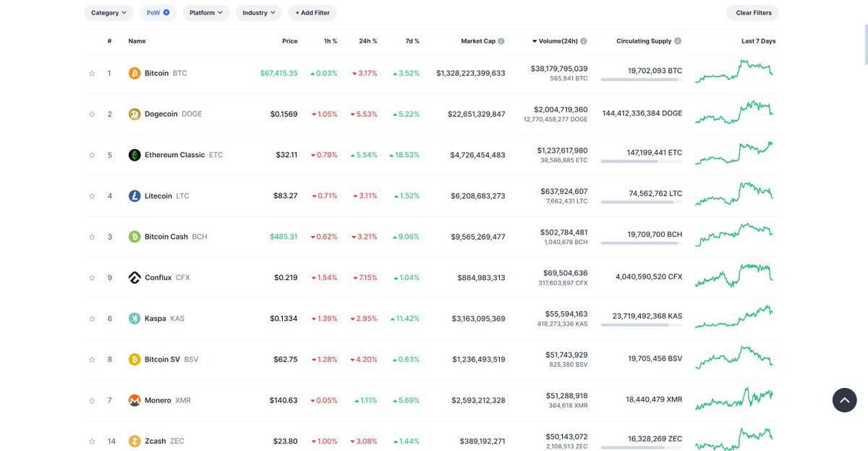Open Conflux's last 7 days sparkline

click(733, 277)
